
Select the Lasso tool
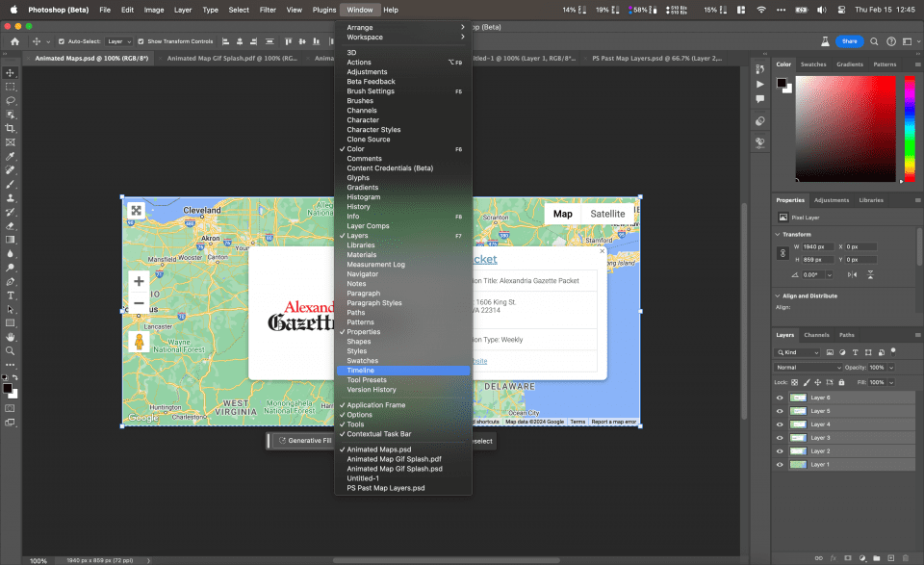(x=11, y=99)
